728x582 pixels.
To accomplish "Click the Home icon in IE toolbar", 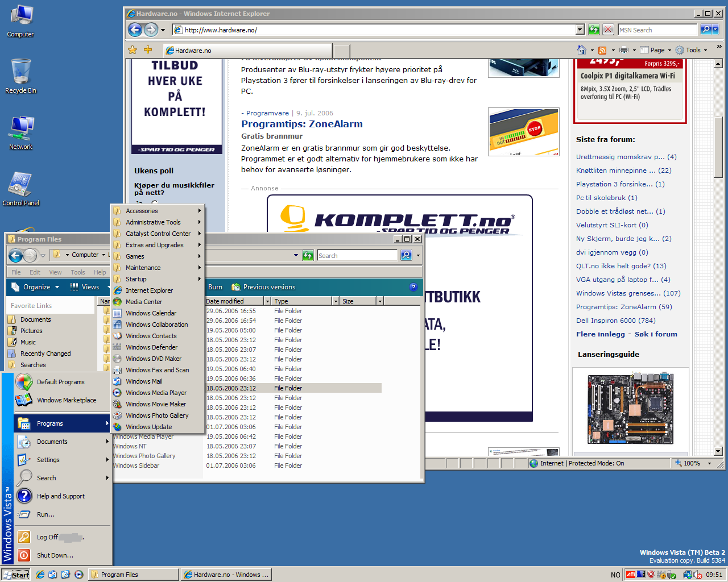I will coord(581,50).
